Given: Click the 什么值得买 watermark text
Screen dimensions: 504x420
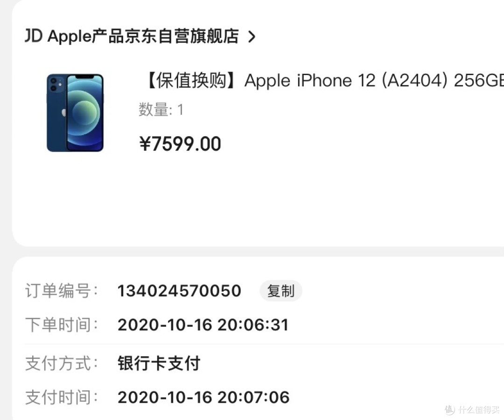Looking at the screenshot, I should (x=479, y=410).
